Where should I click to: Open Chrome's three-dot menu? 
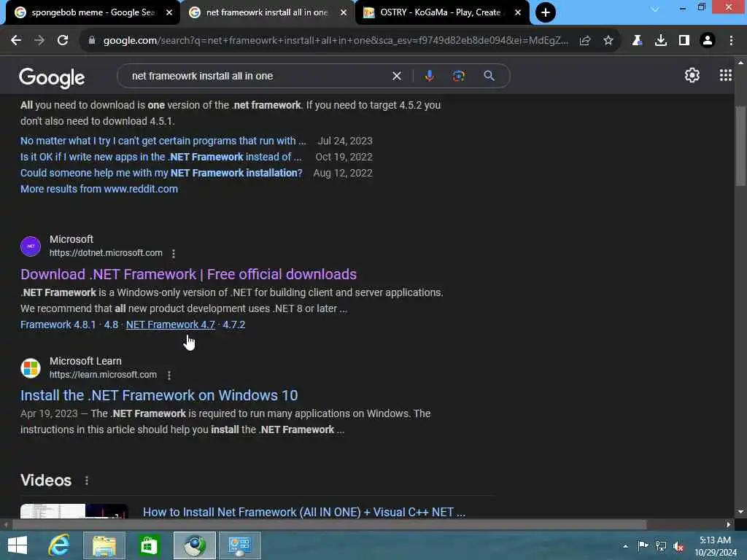coord(731,41)
